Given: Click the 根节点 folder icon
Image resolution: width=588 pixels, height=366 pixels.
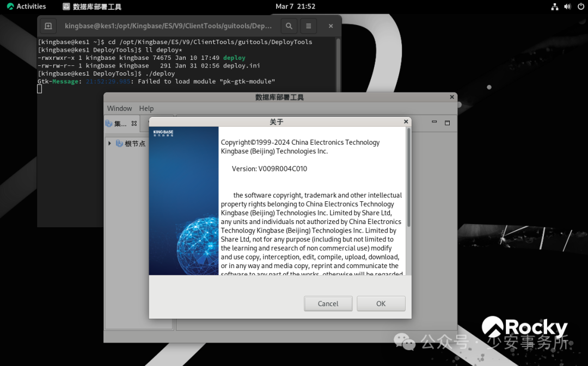Looking at the screenshot, I should [x=119, y=144].
